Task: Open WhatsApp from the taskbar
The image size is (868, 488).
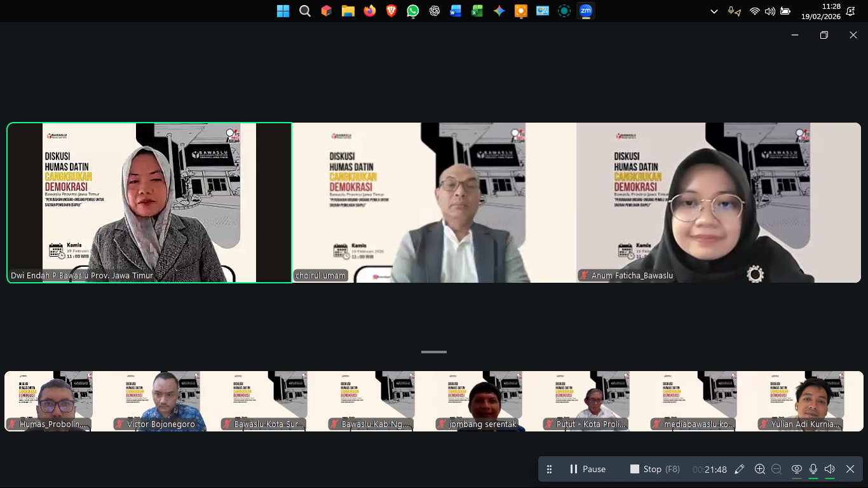Action: pyautogui.click(x=413, y=11)
